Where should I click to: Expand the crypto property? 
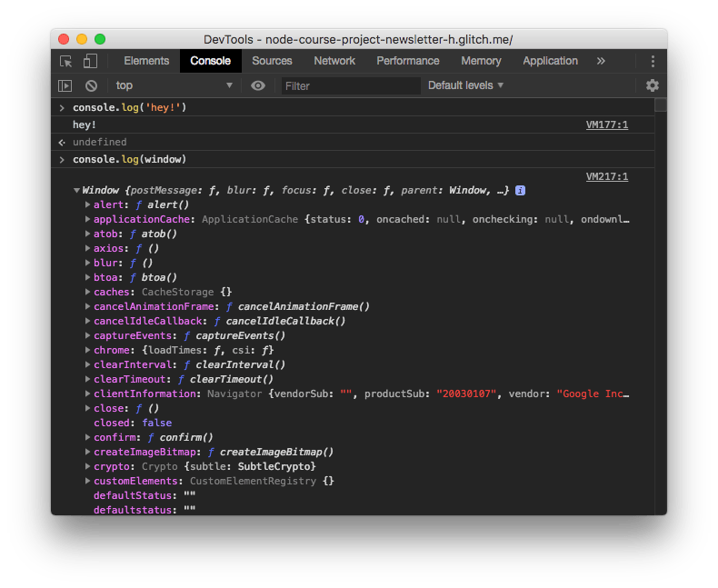87,466
